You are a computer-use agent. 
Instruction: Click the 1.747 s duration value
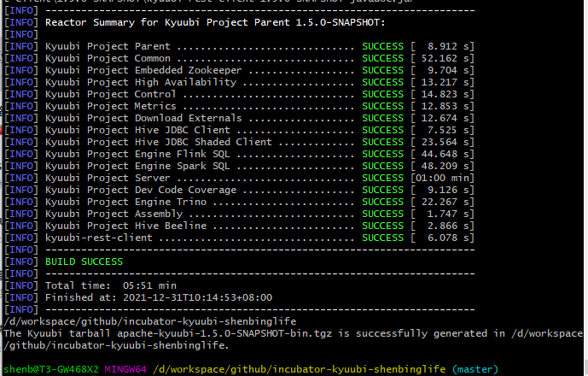(449, 214)
